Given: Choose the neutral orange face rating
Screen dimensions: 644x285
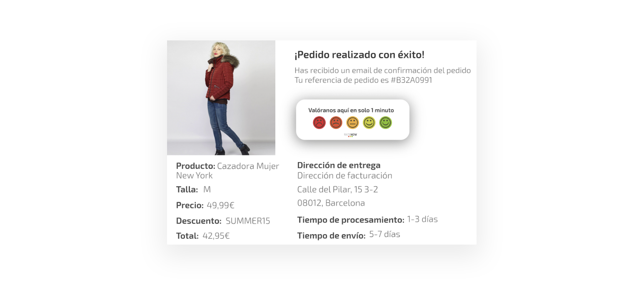Looking at the screenshot, I should pyautogui.click(x=352, y=122).
